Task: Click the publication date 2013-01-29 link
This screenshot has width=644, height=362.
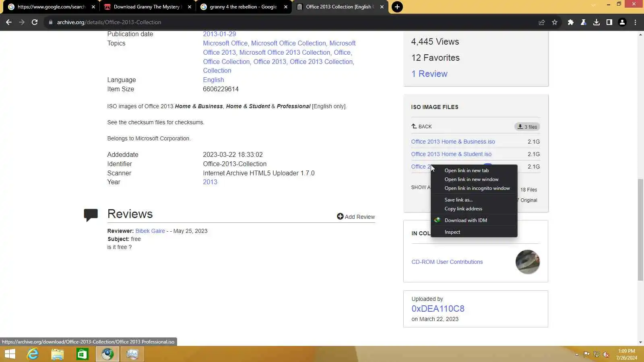Action: pos(219,34)
